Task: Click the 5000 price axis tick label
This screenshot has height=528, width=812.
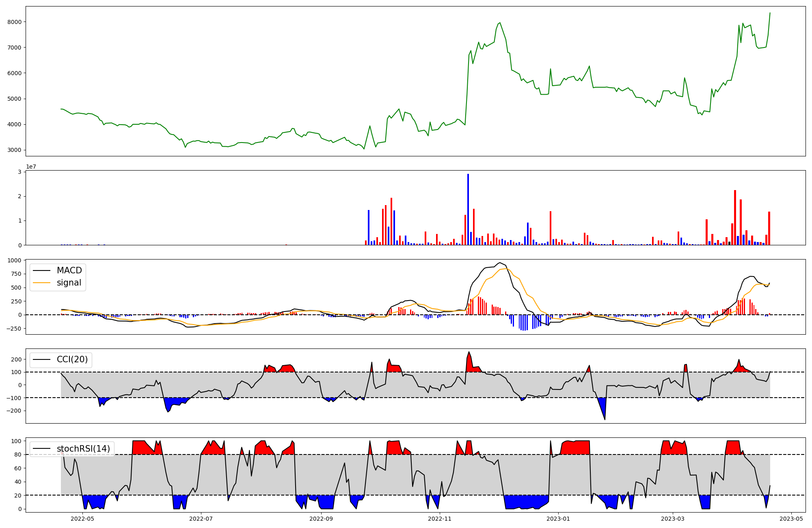Action: [14, 99]
